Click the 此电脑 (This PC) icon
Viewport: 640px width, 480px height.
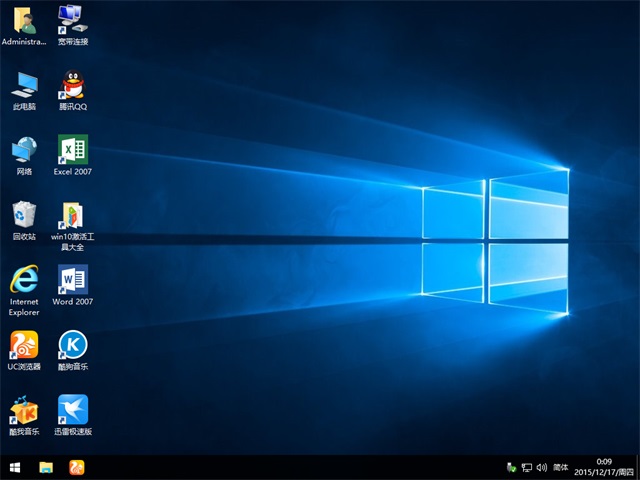(x=24, y=84)
